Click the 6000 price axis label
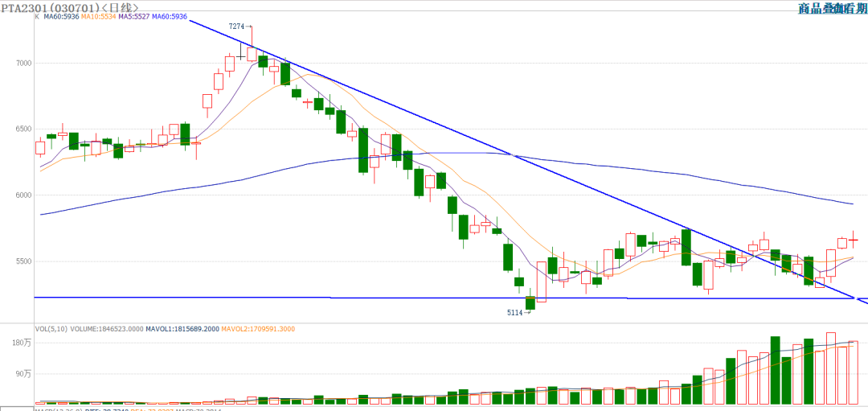The height and width of the screenshot is (411, 868). 23,195
